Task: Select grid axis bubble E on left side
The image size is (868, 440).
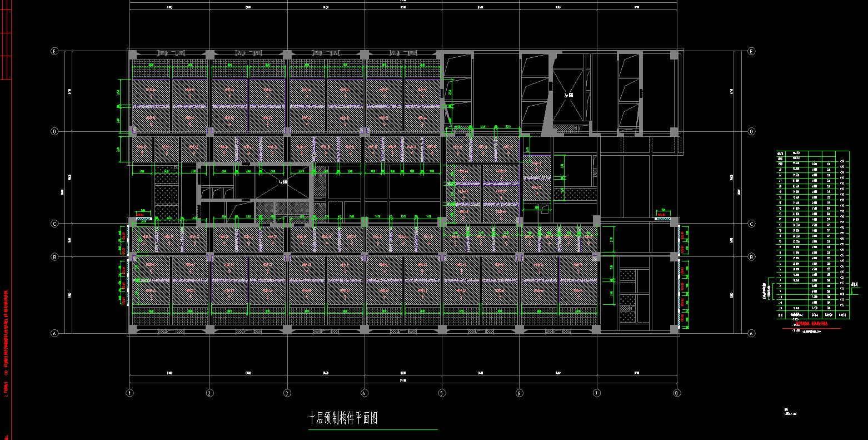Action: (54, 51)
